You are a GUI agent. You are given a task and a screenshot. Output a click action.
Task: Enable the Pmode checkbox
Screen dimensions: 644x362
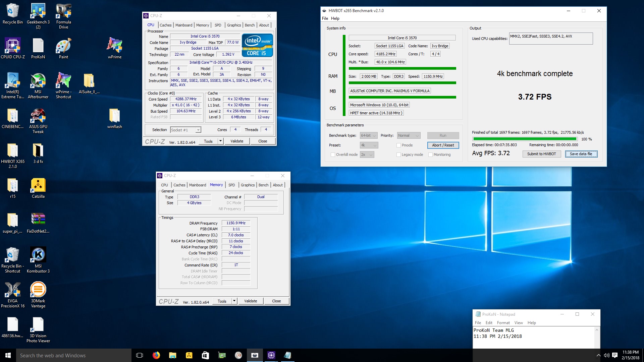[x=398, y=145]
